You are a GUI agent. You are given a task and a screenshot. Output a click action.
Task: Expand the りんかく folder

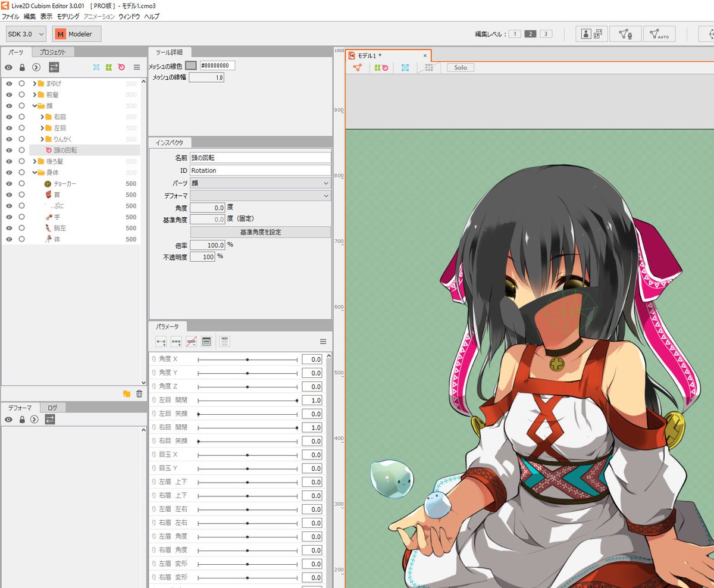tap(42, 139)
